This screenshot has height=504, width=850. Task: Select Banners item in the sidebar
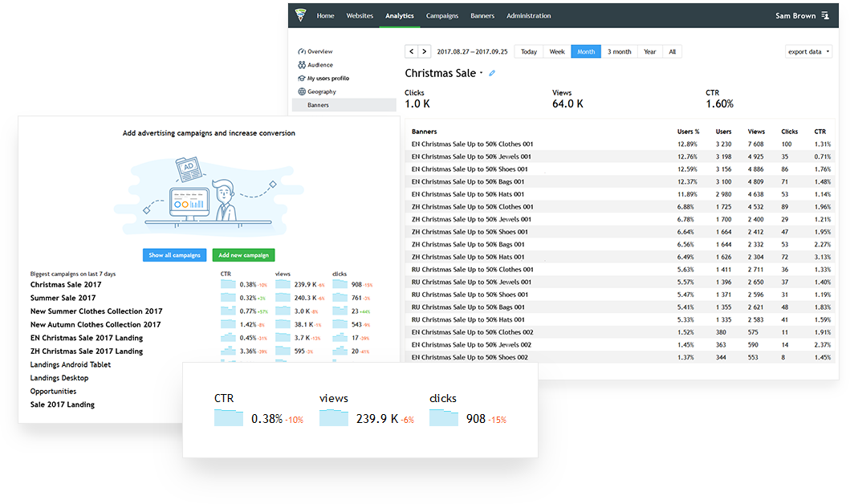318,105
